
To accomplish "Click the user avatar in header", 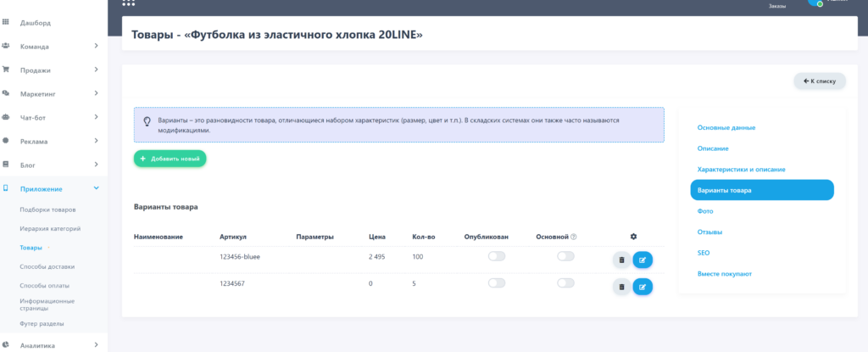I will click(816, 3).
